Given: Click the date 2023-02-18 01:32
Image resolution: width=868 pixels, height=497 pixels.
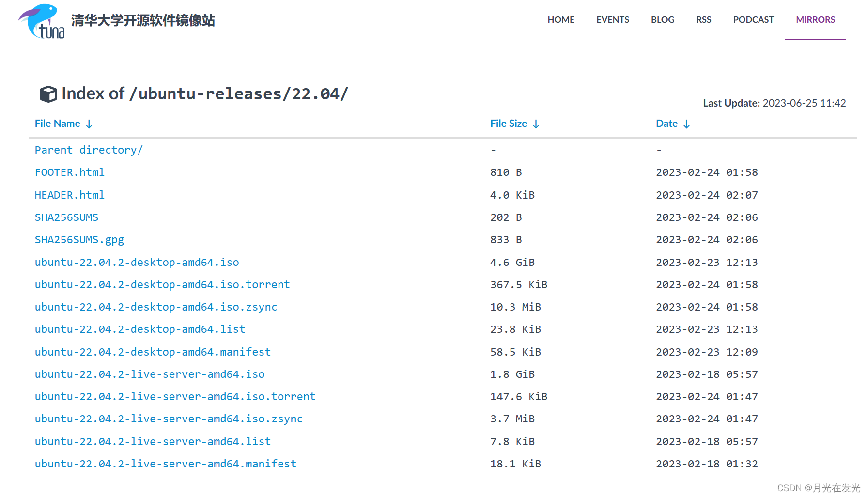Looking at the screenshot, I should (707, 464).
